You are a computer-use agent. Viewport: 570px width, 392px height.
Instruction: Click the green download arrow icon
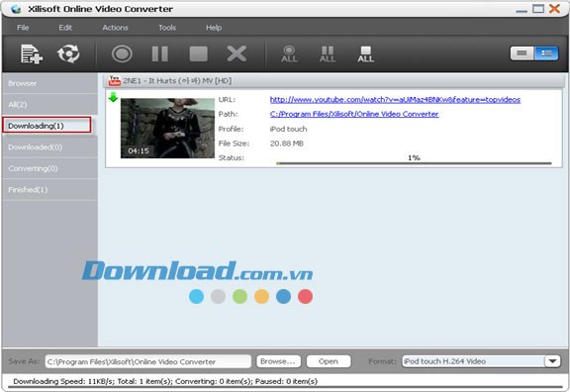[x=114, y=97]
